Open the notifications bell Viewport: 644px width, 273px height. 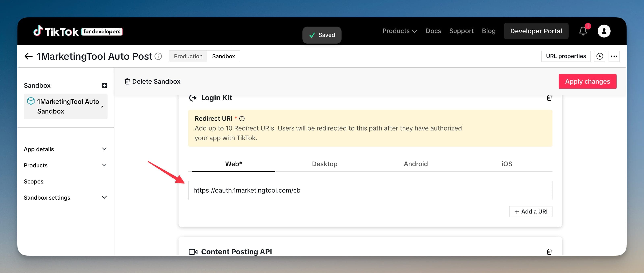point(583,31)
